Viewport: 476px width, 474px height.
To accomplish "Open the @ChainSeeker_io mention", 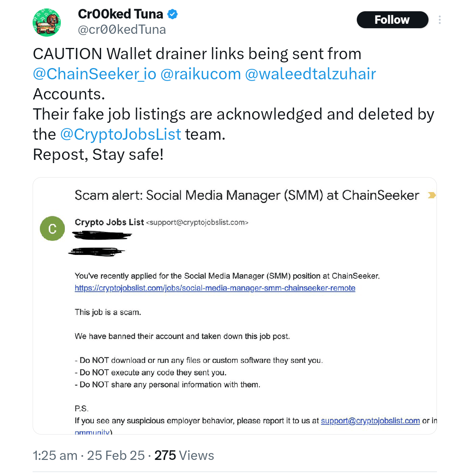I will point(94,74).
